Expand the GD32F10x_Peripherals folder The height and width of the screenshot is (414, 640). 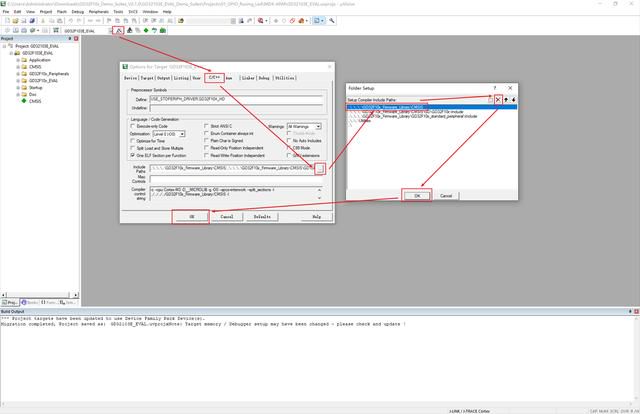coord(18,74)
